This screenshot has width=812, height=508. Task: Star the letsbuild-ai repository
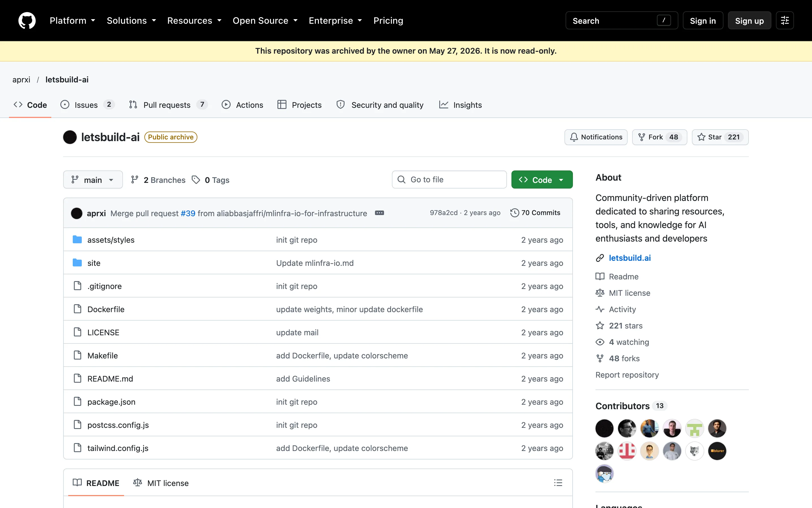click(x=720, y=137)
